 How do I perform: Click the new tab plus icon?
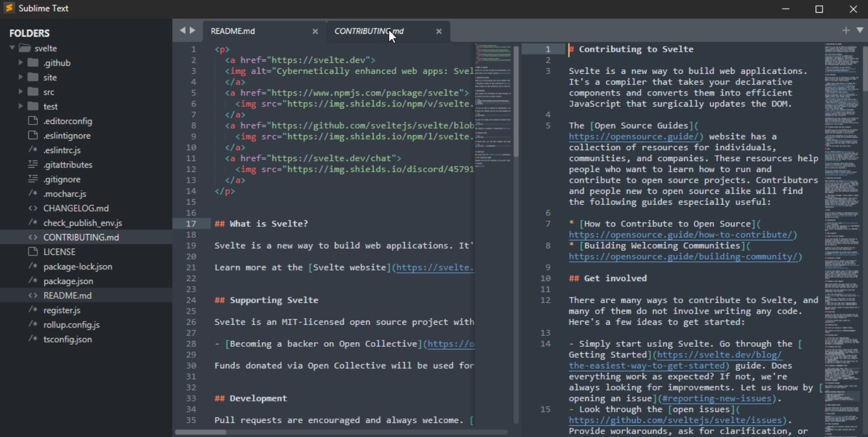click(x=845, y=30)
